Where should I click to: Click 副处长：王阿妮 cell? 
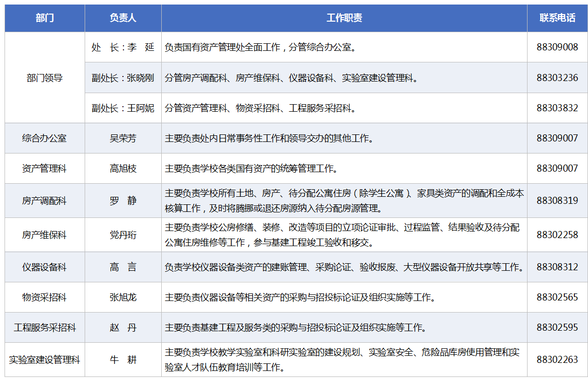coord(123,108)
